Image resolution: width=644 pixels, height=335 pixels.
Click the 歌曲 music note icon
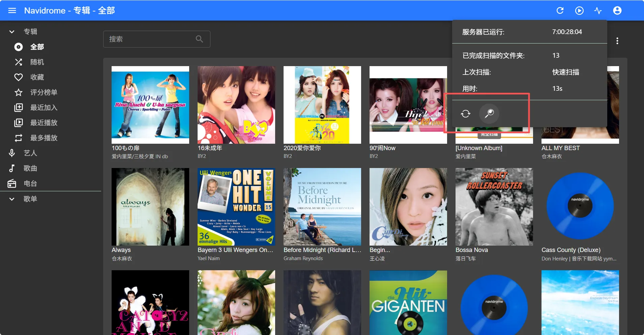point(12,168)
